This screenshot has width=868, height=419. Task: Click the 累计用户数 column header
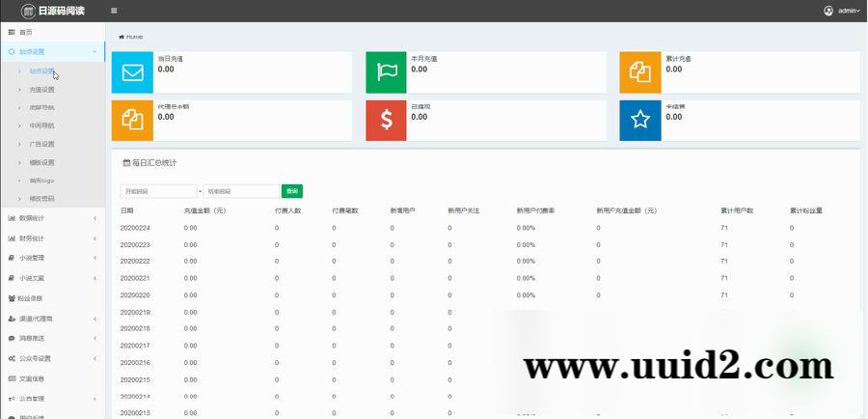tap(737, 210)
